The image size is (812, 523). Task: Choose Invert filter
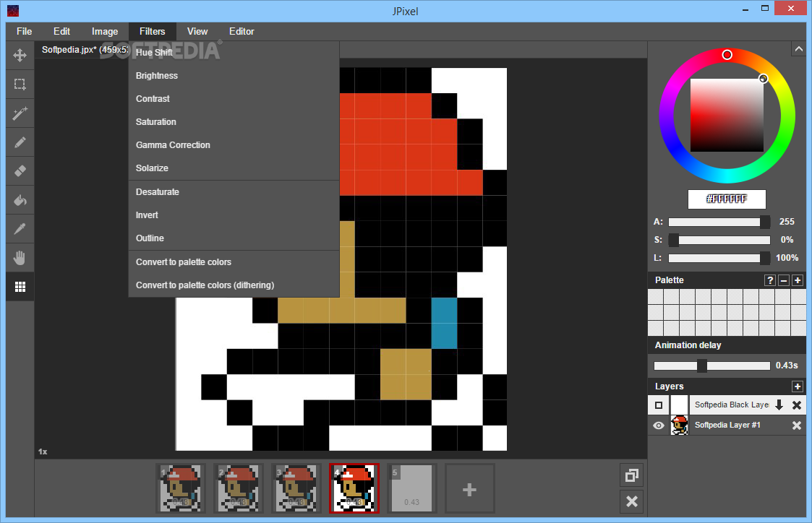[234, 215]
